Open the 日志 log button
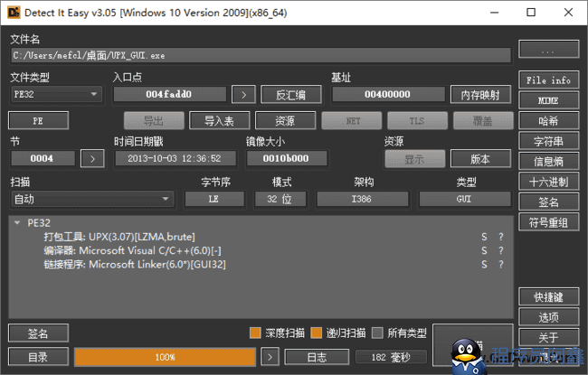This screenshot has width=588, height=375. coord(317,357)
